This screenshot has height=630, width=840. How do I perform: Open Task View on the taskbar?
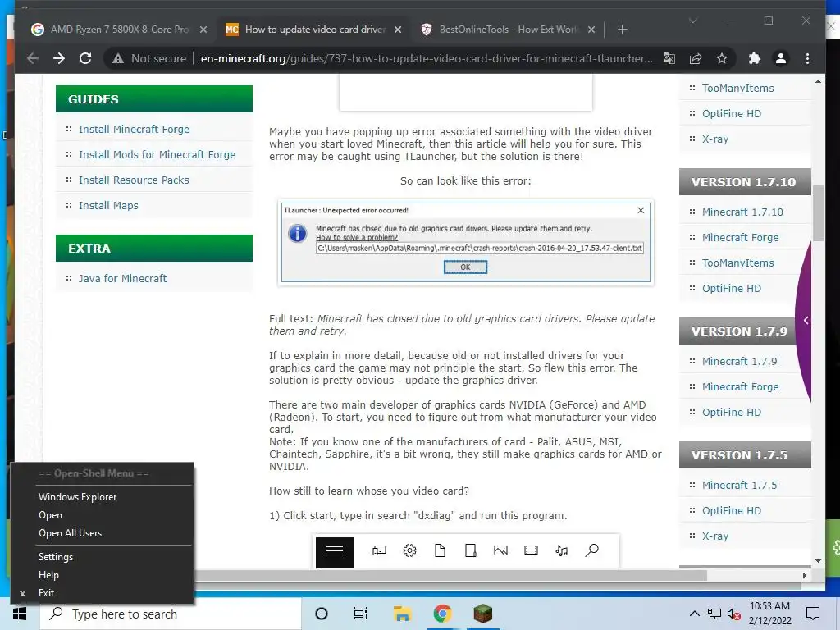coord(361,614)
